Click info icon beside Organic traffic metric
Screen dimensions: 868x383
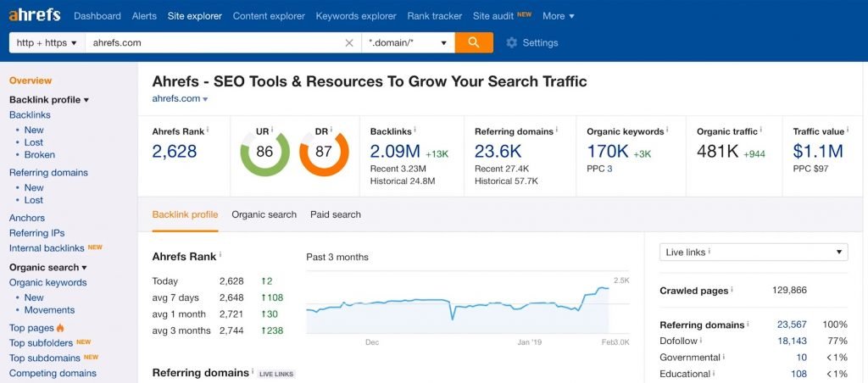point(760,130)
